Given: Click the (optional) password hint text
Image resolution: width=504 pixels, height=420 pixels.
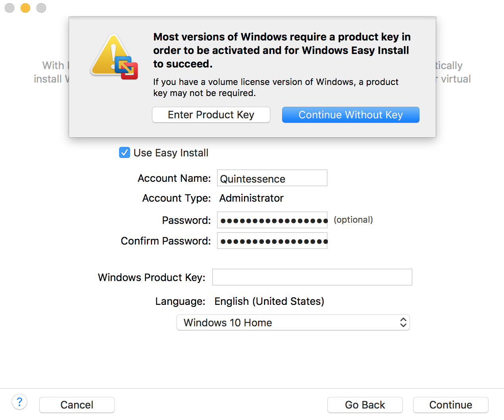Looking at the screenshot, I should click(353, 220).
